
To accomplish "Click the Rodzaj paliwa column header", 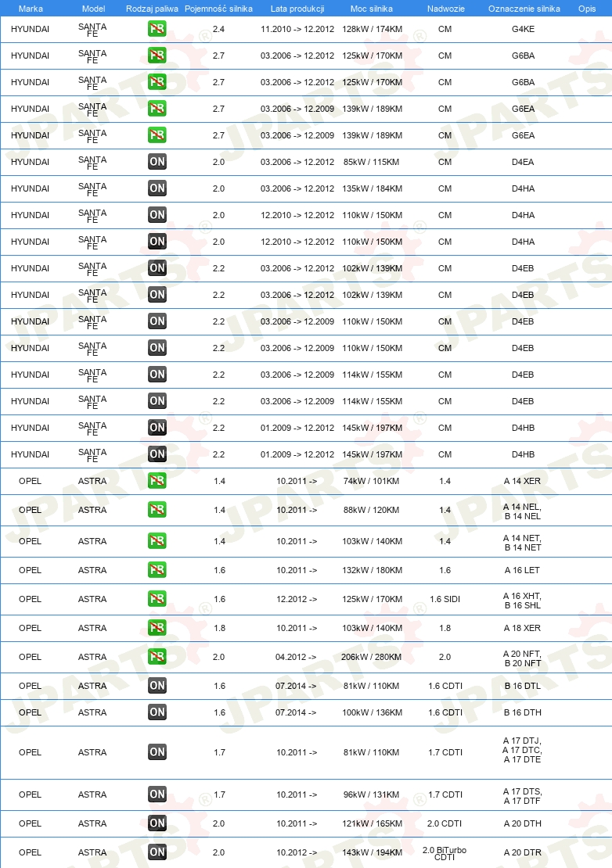I will [153, 9].
